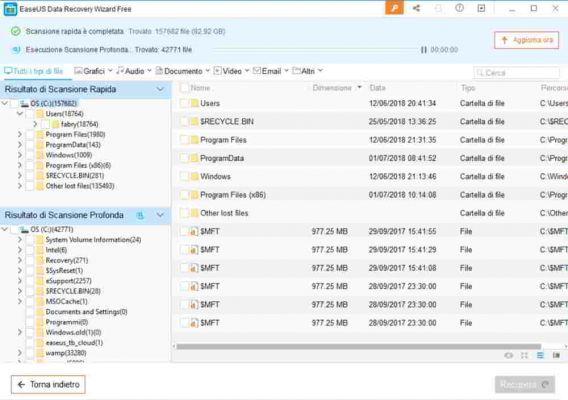Click the orange key activation icon
568x400 pixels.
tap(394, 8)
